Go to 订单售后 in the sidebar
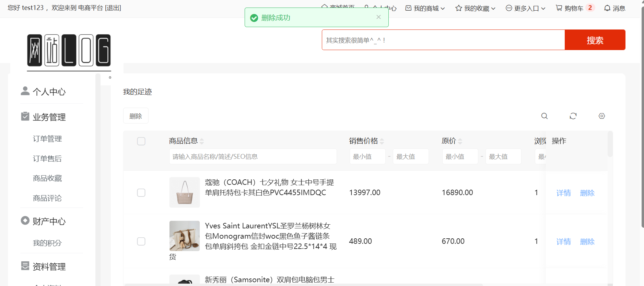 (x=47, y=159)
